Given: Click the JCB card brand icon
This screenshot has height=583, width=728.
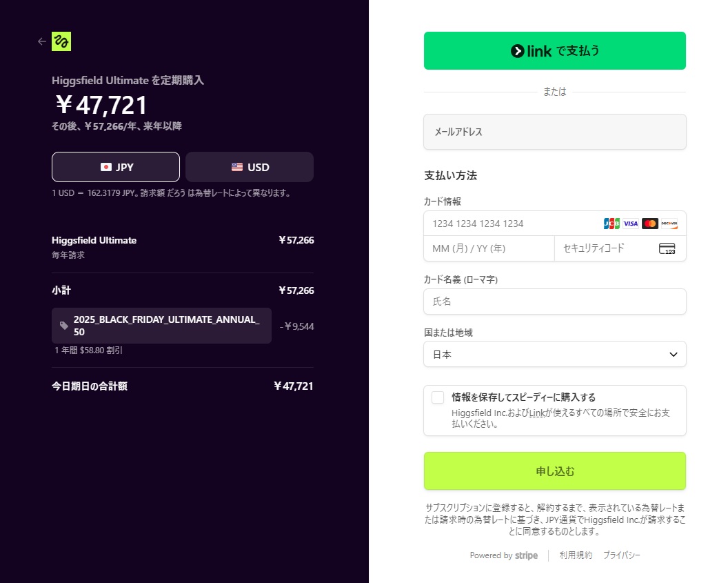Looking at the screenshot, I should point(611,224).
